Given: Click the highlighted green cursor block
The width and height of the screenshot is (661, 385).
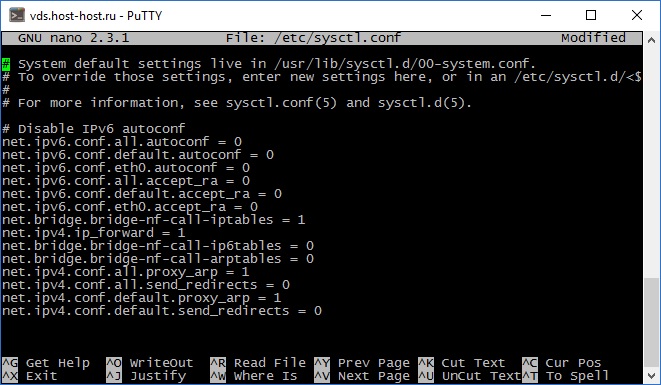Looking at the screenshot, I should pyautogui.click(x=6, y=64).
